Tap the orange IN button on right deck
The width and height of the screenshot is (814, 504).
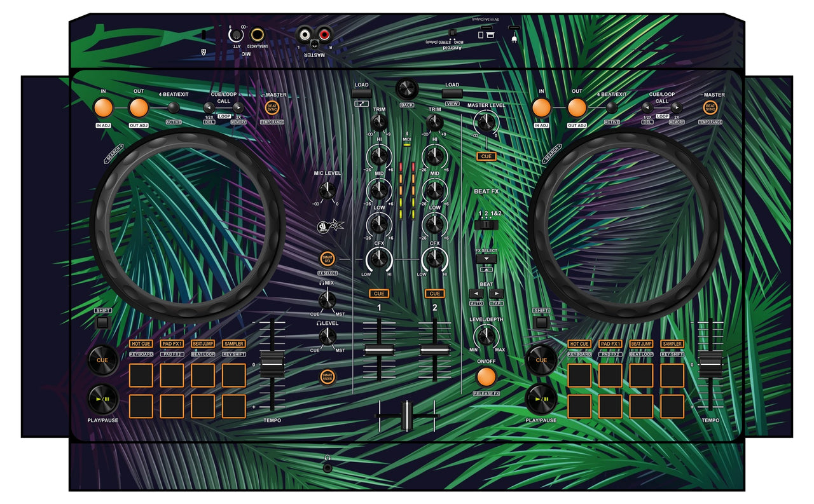[x=541, y=108]
